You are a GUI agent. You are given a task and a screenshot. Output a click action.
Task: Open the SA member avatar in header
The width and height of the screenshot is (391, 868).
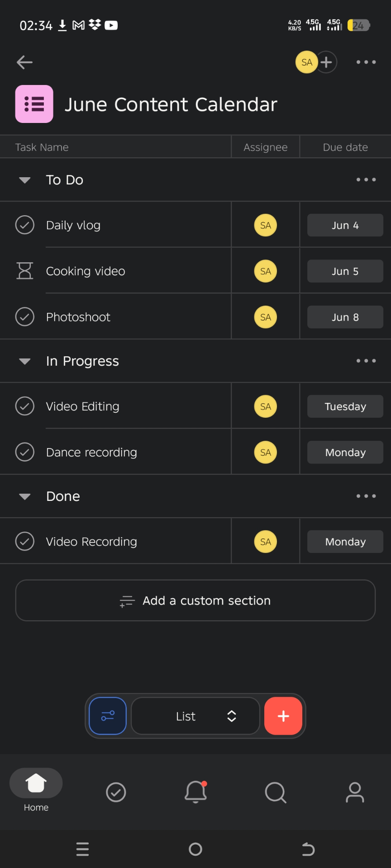coord(306,62)
